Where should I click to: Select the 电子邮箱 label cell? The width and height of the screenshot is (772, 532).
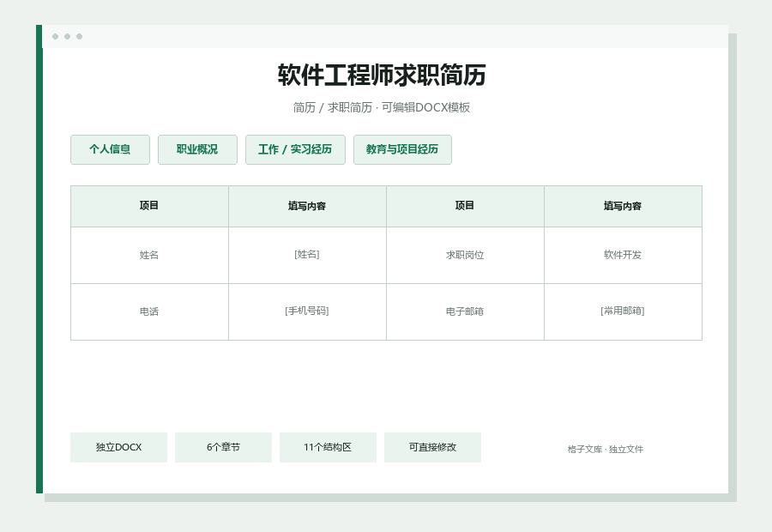pos(465,311)
